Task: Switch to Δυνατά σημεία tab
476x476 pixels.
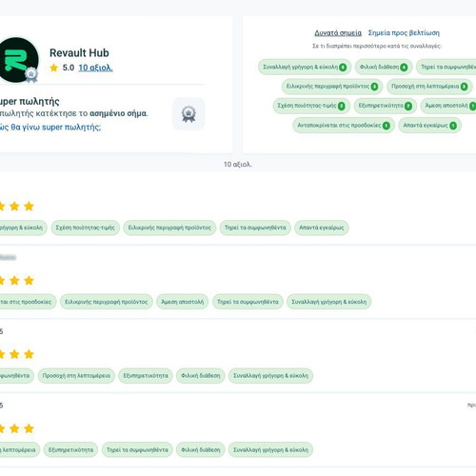Action: (x=338, y=32)
